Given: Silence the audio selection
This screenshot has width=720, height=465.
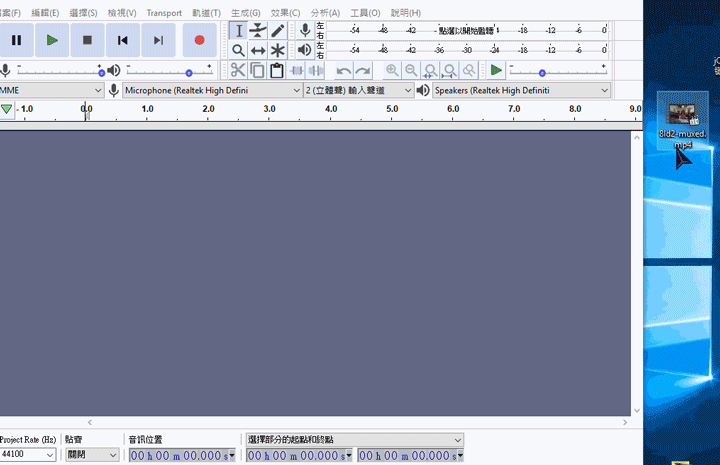Looking at the screenshot, I should point(315,70).
